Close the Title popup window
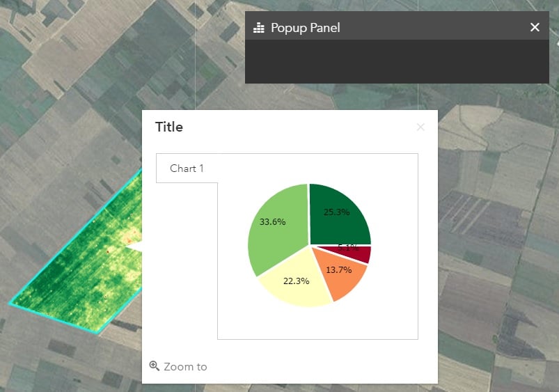 tap(420, 127)
